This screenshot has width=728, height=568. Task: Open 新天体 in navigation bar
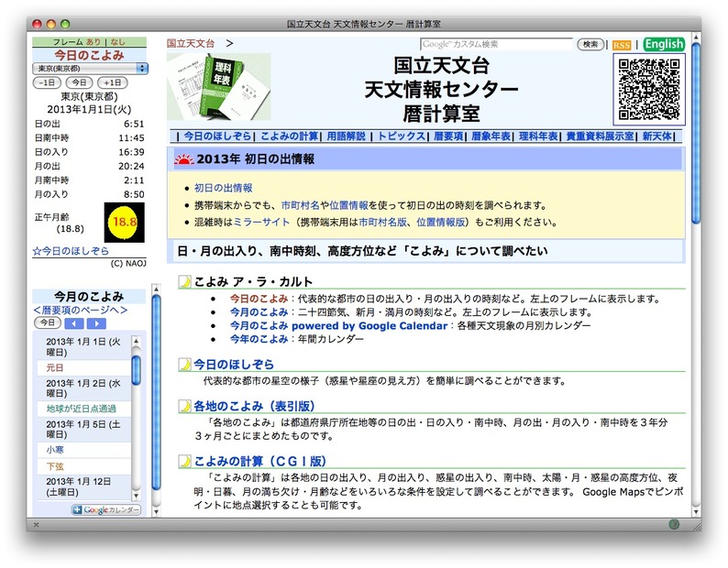point(657,136)
